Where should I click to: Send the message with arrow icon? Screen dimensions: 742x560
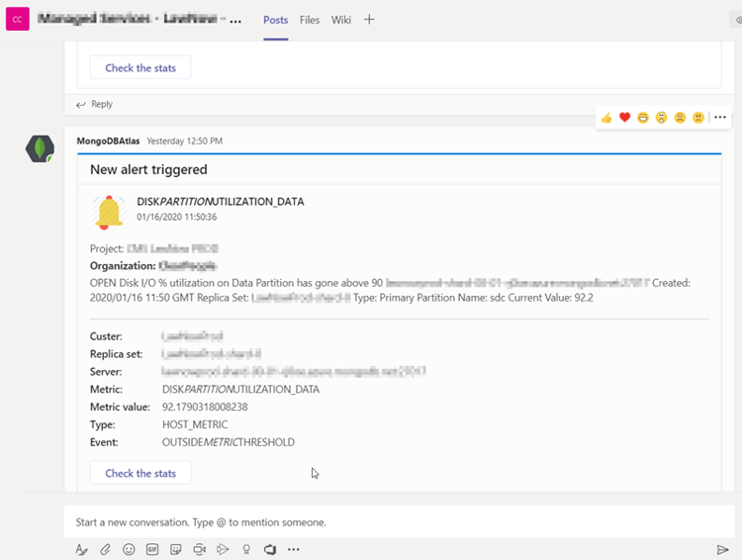pyautogui.click(x=722, y=549)
